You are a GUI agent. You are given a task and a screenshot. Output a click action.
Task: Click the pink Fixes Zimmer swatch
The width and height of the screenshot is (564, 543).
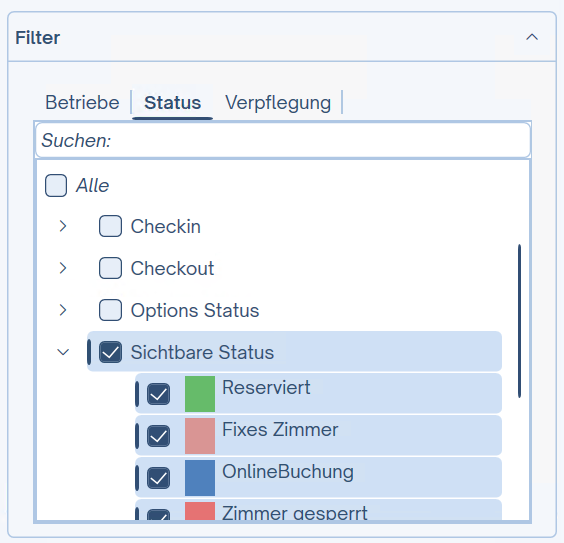200,436
